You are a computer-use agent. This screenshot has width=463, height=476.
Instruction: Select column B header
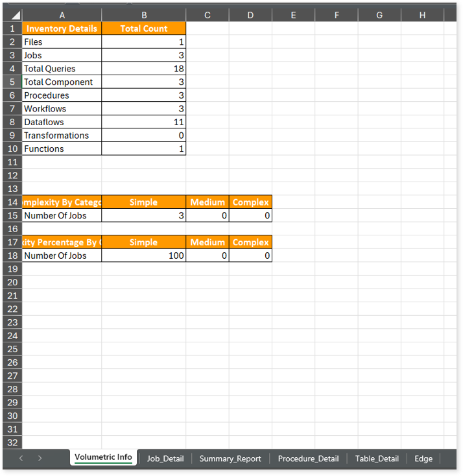click(x=143, y=15)
